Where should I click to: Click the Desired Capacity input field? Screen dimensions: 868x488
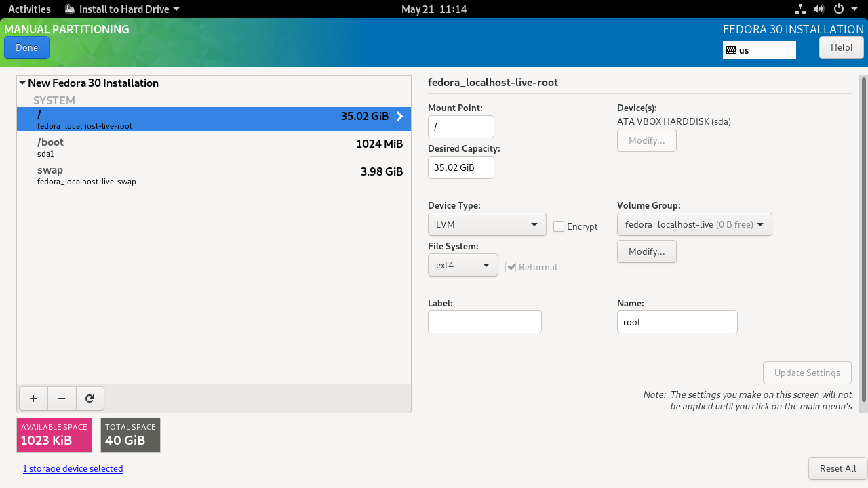[461, 167]
